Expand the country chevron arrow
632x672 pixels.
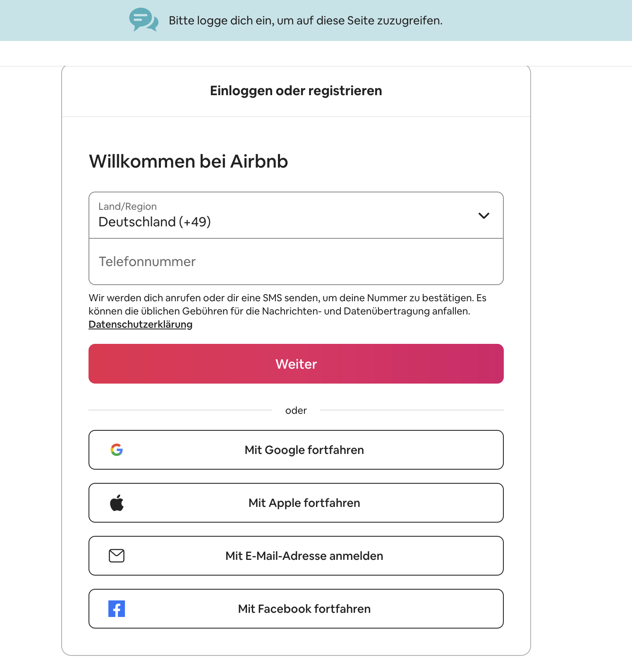click(484, 216)
